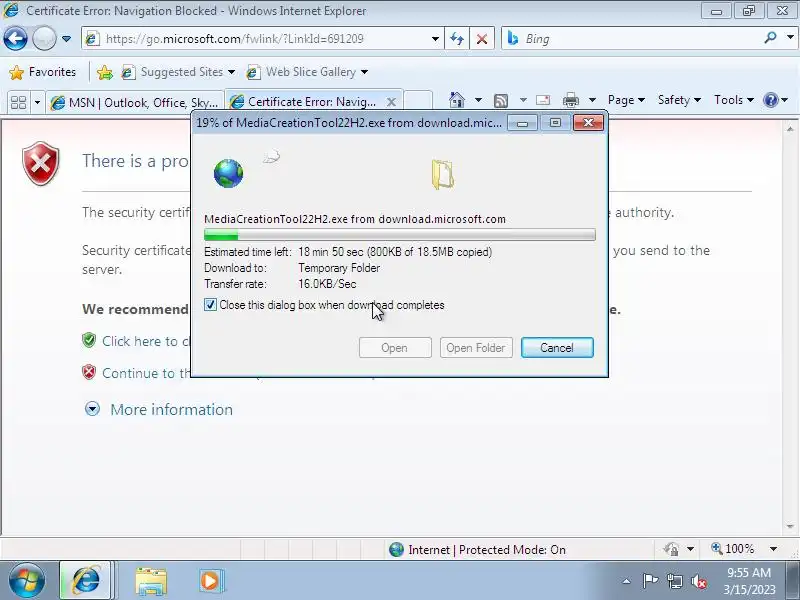Screen dimensions: 800x600
Task: Open the Print options dropdown arrow
Action: pos(592,100)
